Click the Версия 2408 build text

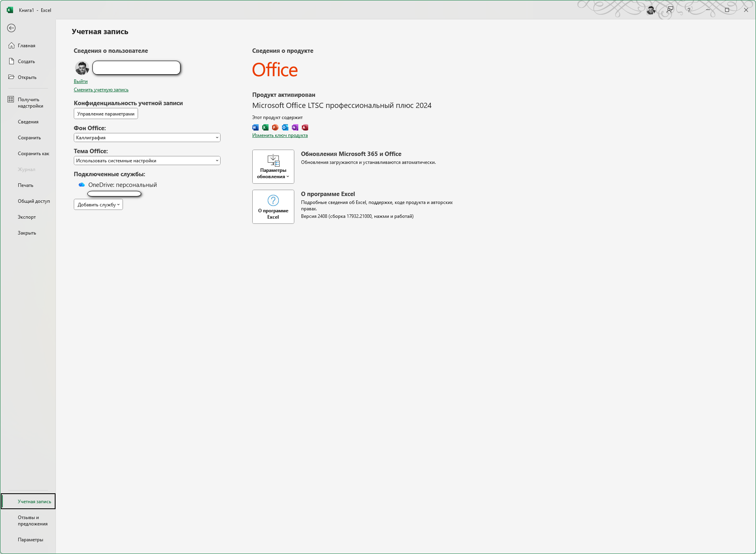click(357, 216)
